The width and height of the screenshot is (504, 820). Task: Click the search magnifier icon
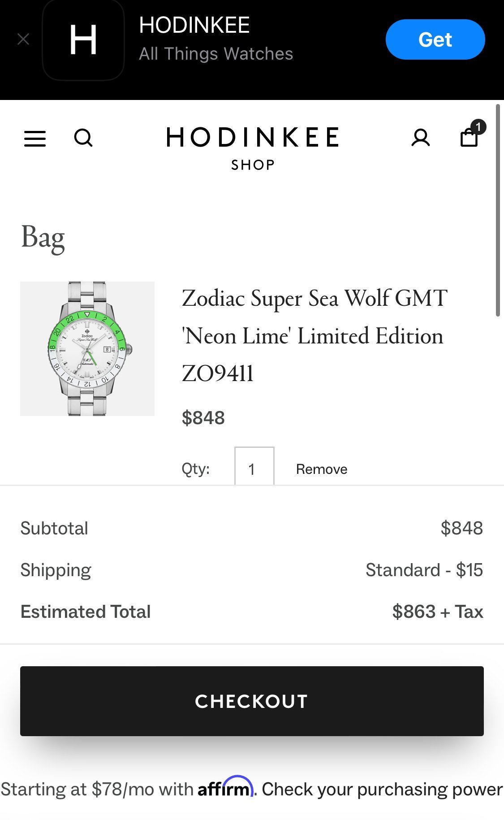(83, 138)
